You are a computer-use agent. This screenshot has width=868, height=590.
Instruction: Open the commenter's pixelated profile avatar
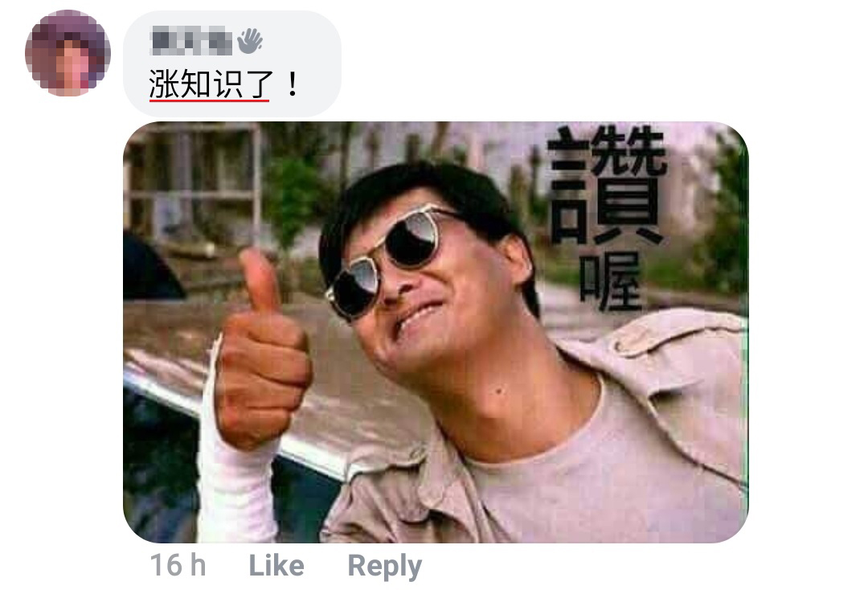click(x=68, y=53)
